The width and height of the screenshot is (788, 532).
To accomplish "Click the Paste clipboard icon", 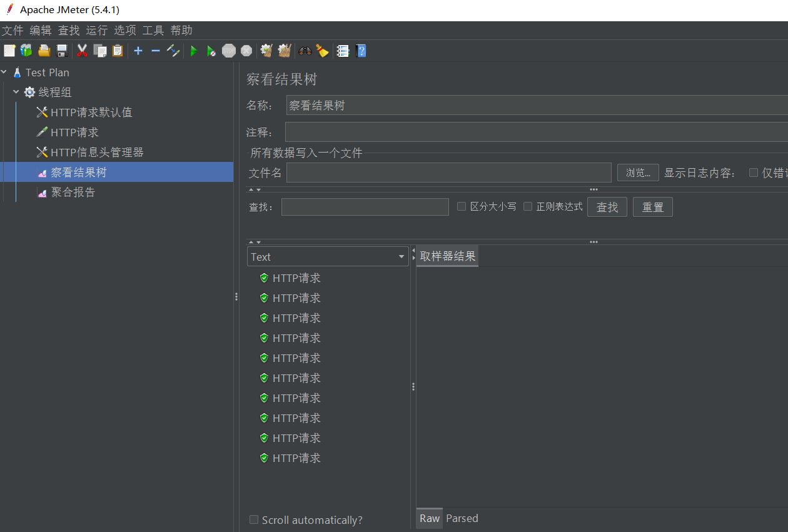I will click(x=117, y=51).
